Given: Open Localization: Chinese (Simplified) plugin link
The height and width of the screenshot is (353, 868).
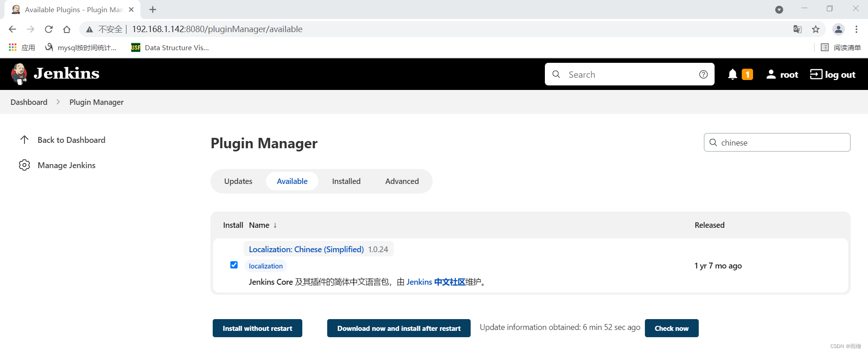Looking at the screenshot, I should tap(306, 249).
